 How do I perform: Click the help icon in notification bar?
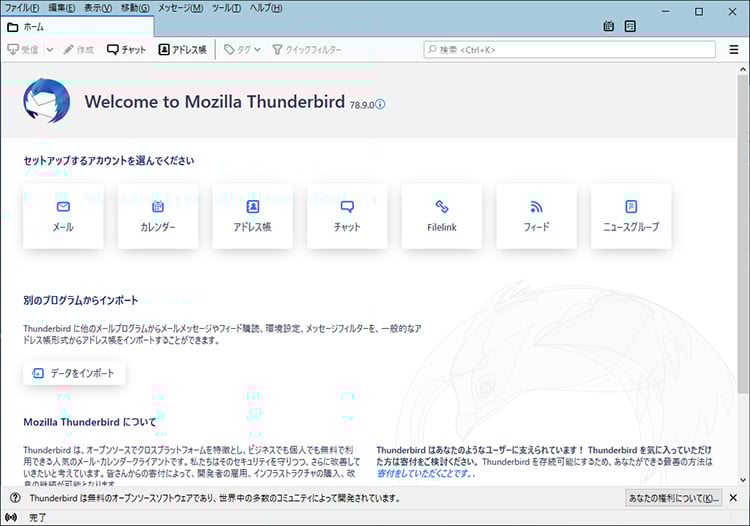coord(15,498)
